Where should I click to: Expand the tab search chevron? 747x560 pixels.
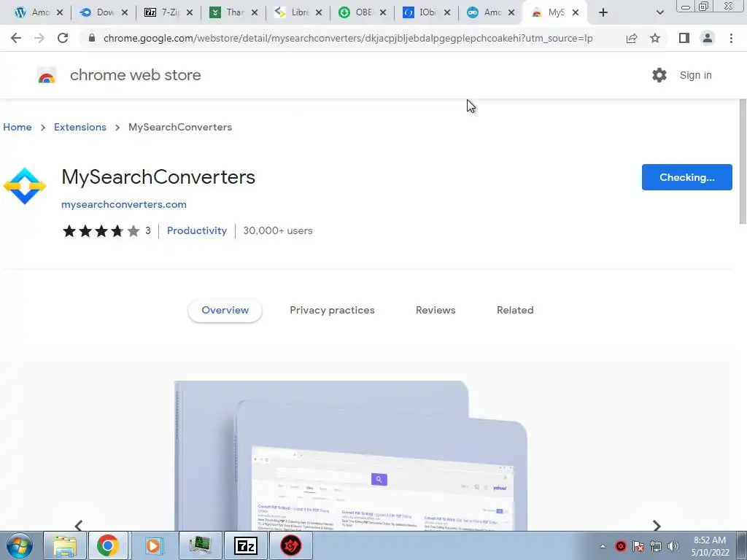659,12
